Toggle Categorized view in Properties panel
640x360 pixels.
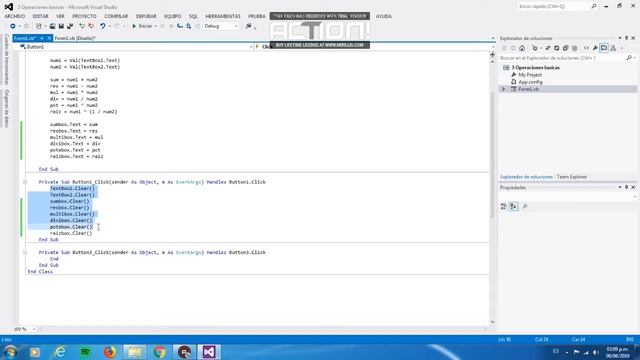coord(504,207)
